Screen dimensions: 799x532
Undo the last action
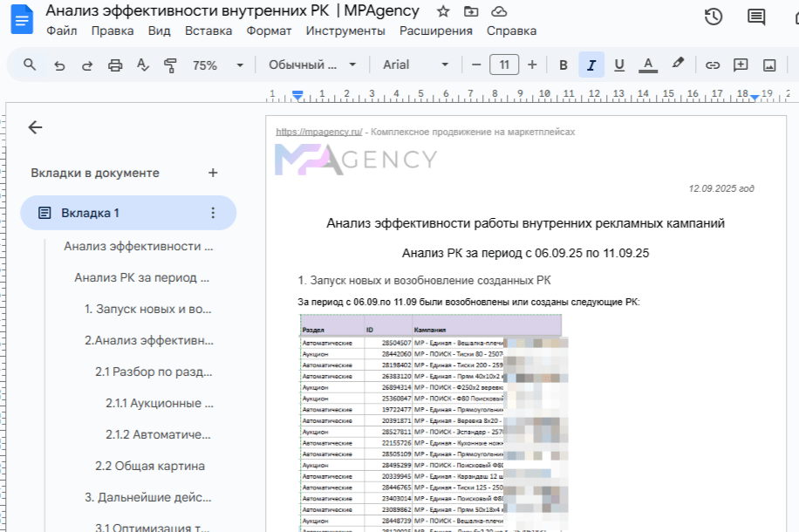tap(59, 65)
